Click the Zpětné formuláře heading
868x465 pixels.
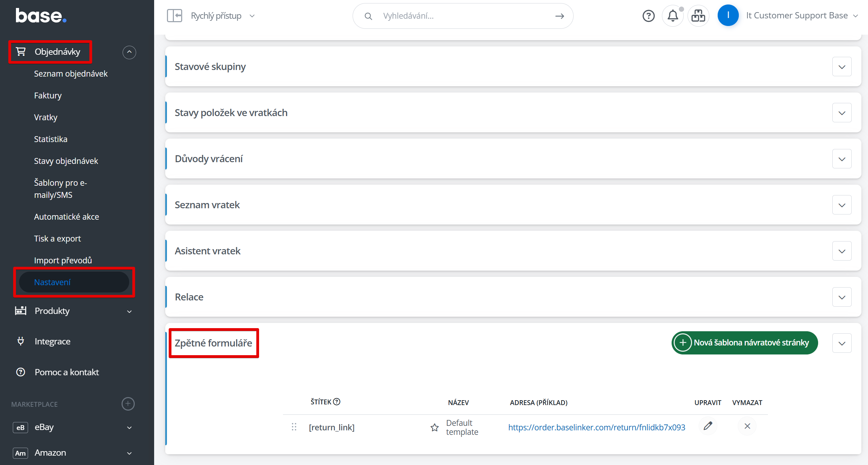(x=213, y=343)
